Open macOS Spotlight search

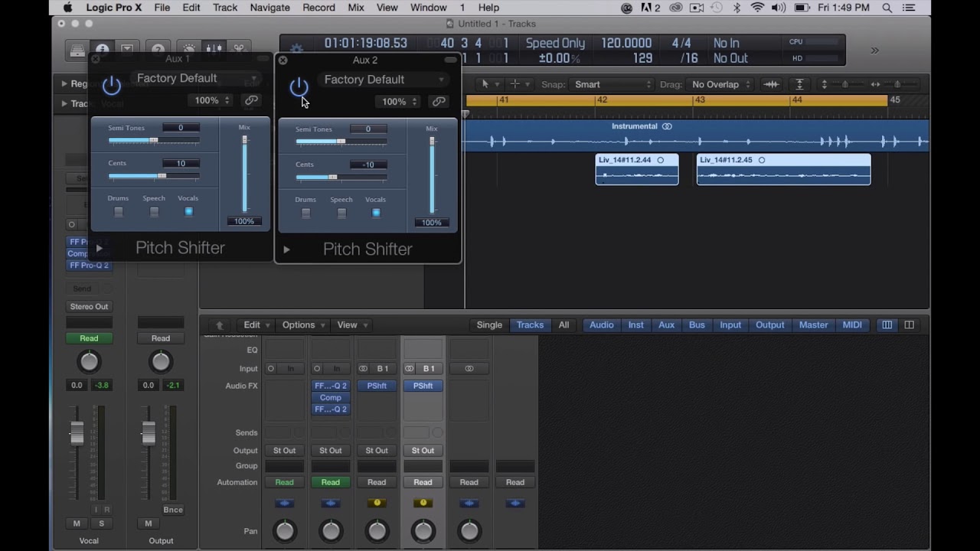887,8
